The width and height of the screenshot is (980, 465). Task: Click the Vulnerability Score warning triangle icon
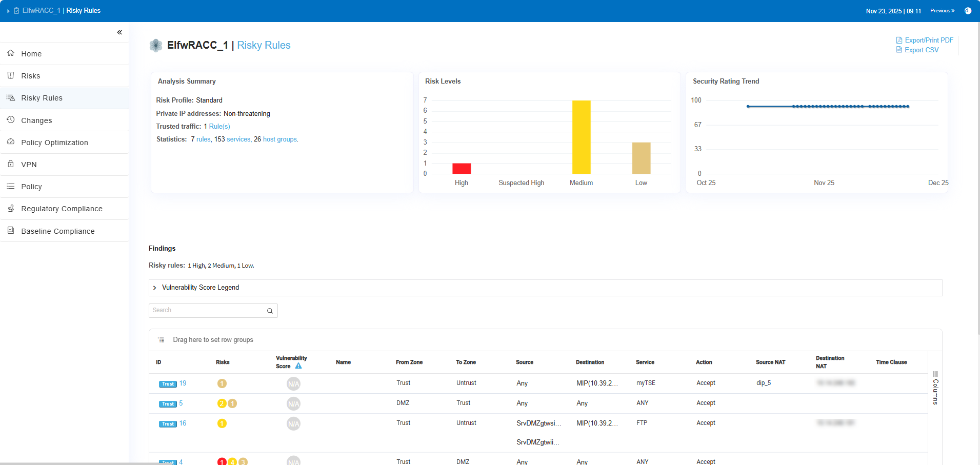[298, 366]
